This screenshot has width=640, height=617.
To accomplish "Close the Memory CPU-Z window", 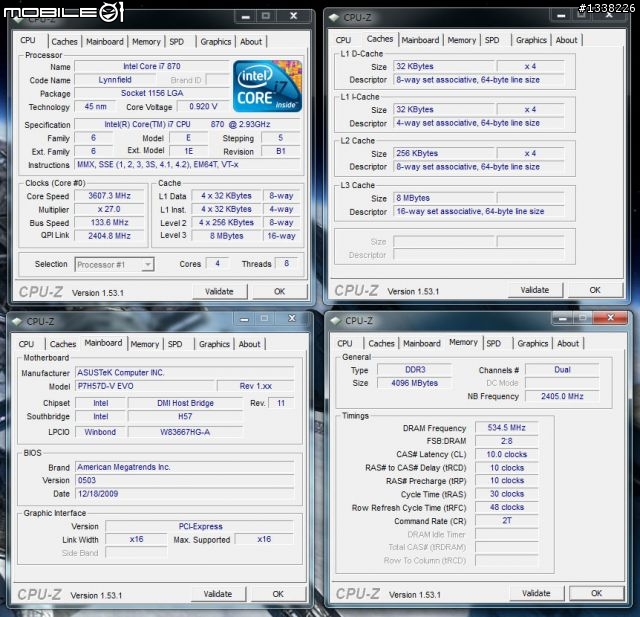I will pyautogui.click(x=610, y=318).
